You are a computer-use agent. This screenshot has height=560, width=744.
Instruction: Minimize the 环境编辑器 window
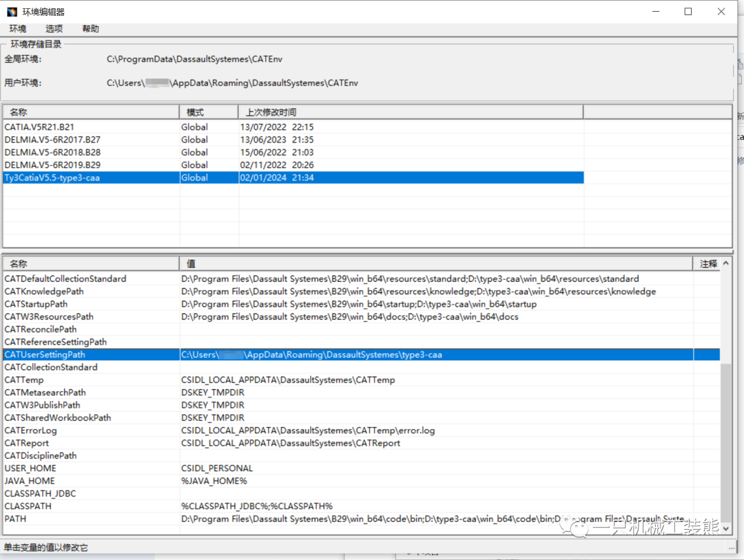pos(656,12)
